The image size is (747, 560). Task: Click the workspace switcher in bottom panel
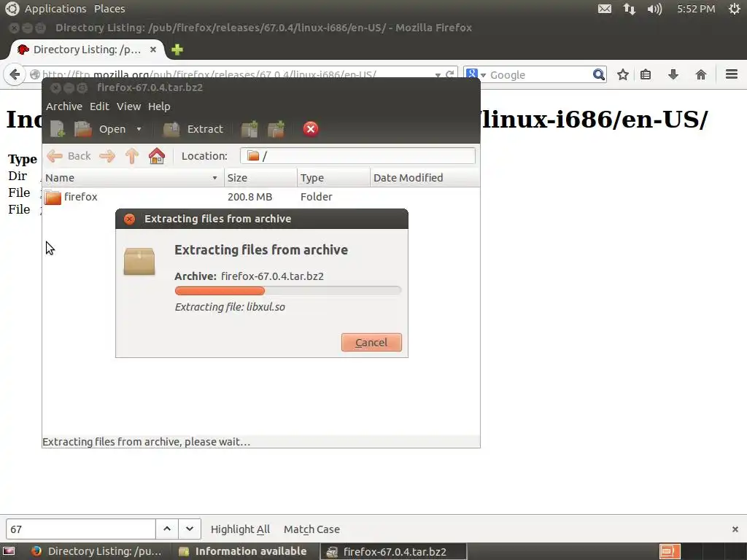click(x=670, y=551)
